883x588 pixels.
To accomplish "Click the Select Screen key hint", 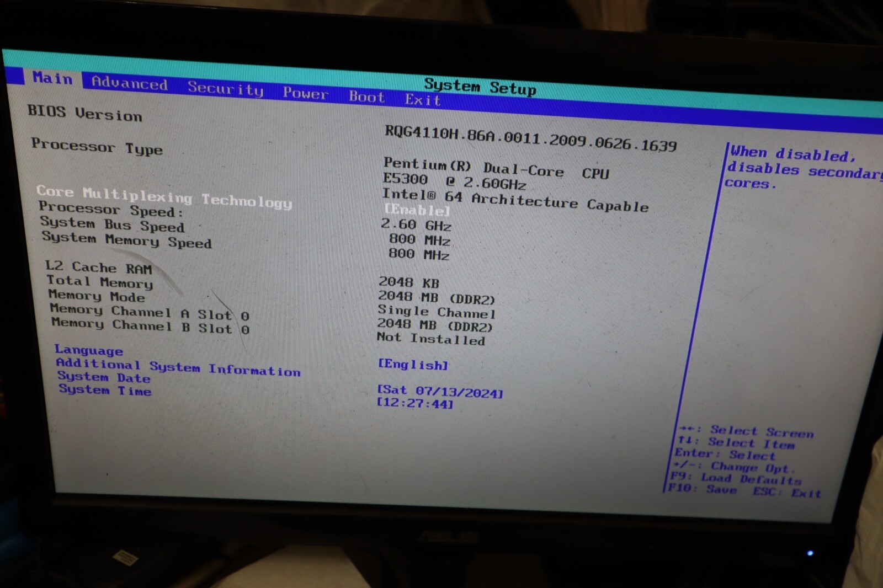I will click(747, 431).
